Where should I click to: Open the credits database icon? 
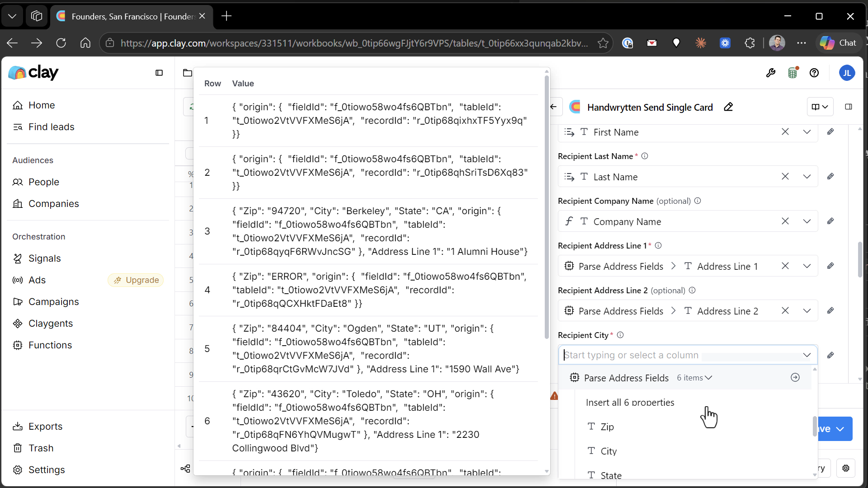tap(793, 73)
